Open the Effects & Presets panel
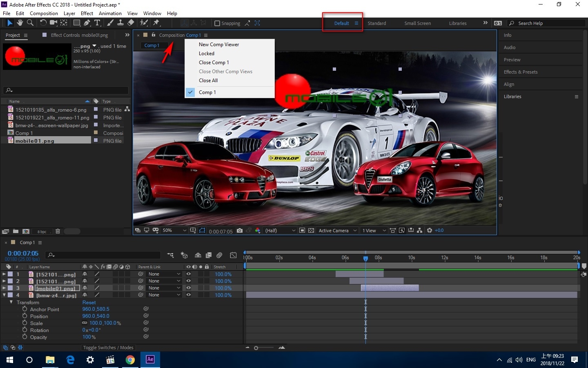Screen dimensions: 588x368 (x=521, y=72)
